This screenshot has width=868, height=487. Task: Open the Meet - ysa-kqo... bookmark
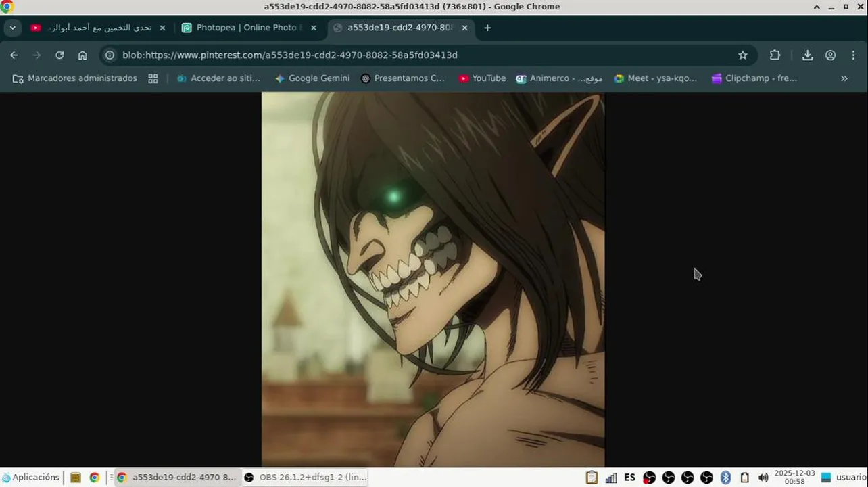(655, 78)
